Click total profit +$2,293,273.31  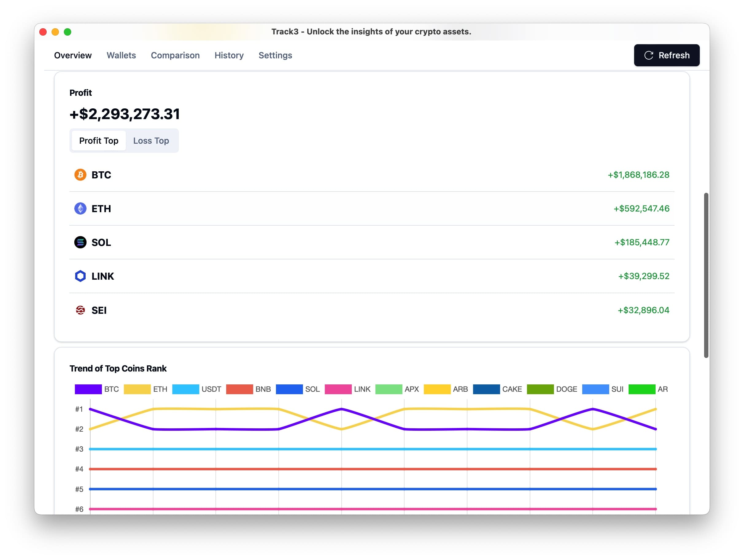(x=124, y=114)
